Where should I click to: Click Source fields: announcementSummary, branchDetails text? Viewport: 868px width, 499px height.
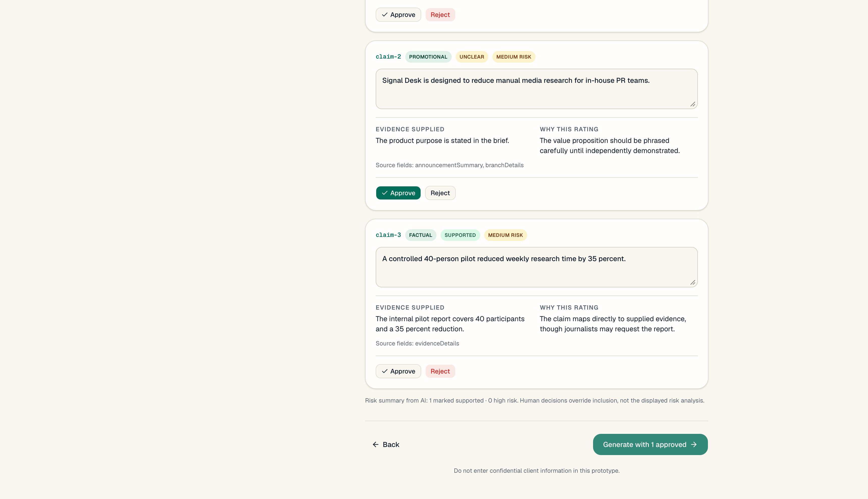449,165
